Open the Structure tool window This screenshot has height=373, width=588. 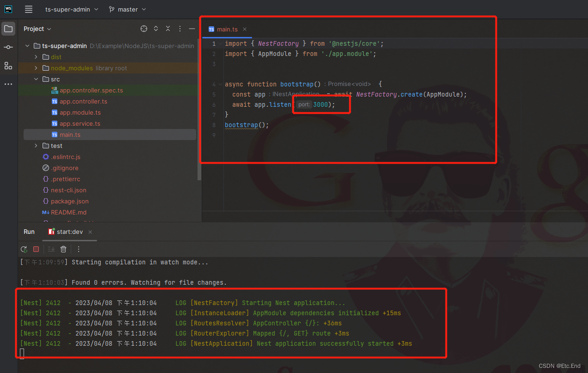point(8,66)
